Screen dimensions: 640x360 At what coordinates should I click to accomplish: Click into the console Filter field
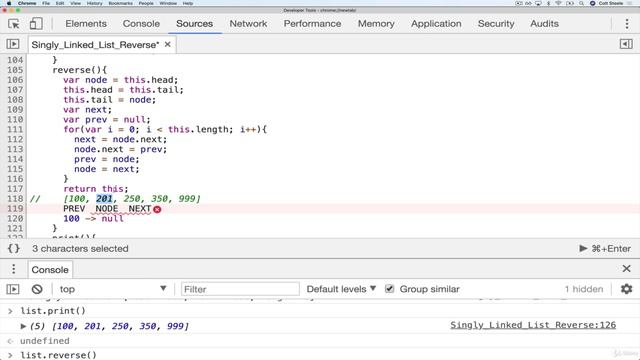240,289
